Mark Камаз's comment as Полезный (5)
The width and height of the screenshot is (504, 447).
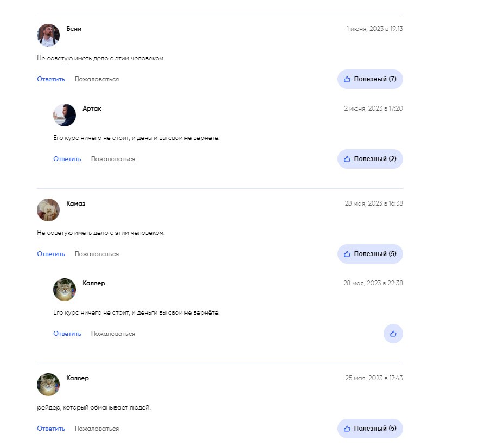370,254
